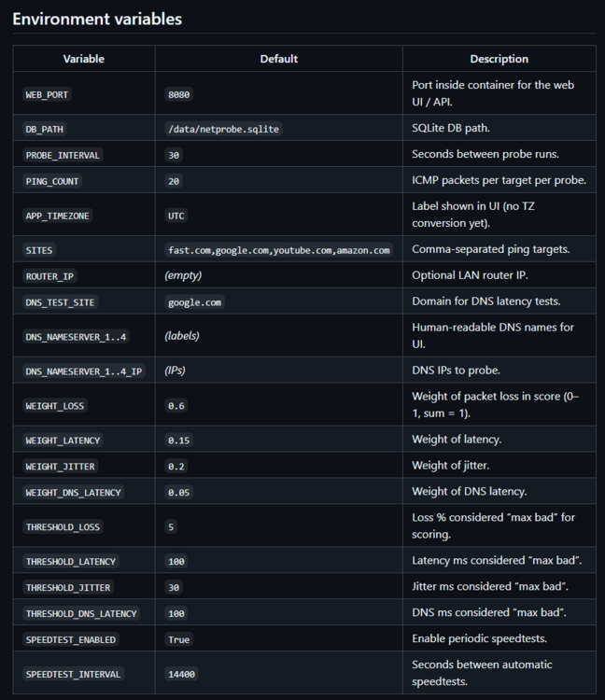
Task: Select the /data/netprobe.sqlite default path
Action: coord(223,129)
